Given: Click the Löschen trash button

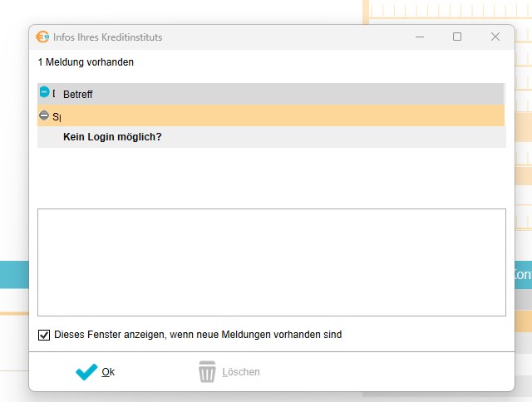Looking at the screenshot, I should [x=229, y=372].
